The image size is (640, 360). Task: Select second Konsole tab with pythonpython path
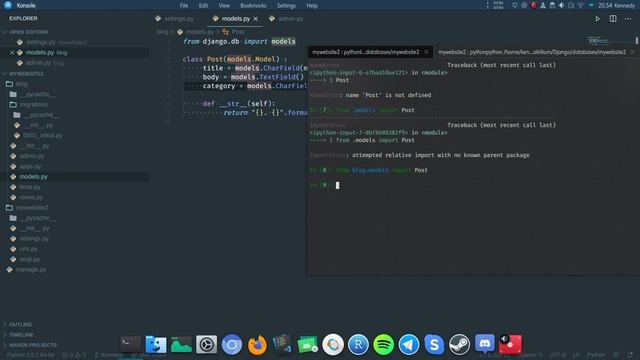[x=531, y=52]
